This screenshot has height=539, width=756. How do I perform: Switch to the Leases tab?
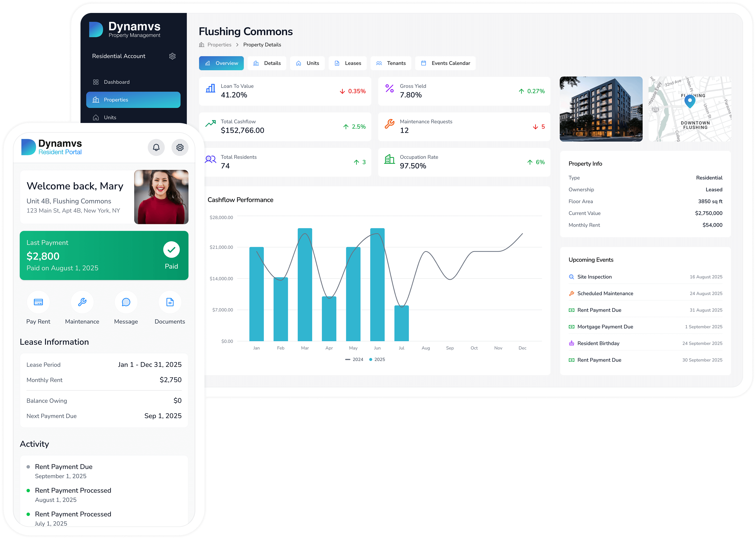coord(347,63)
